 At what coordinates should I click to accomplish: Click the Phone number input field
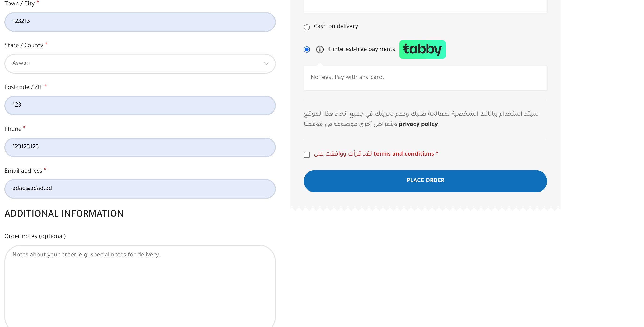coord(140,147)
